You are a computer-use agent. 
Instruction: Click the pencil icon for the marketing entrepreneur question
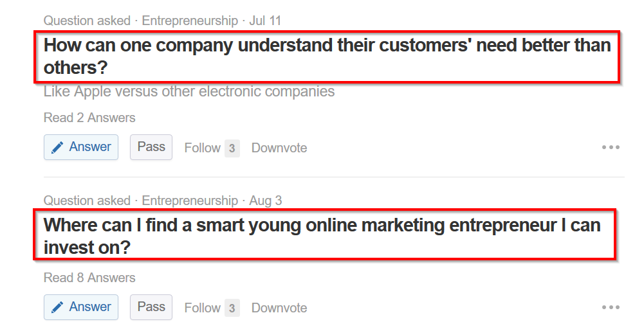58,307
